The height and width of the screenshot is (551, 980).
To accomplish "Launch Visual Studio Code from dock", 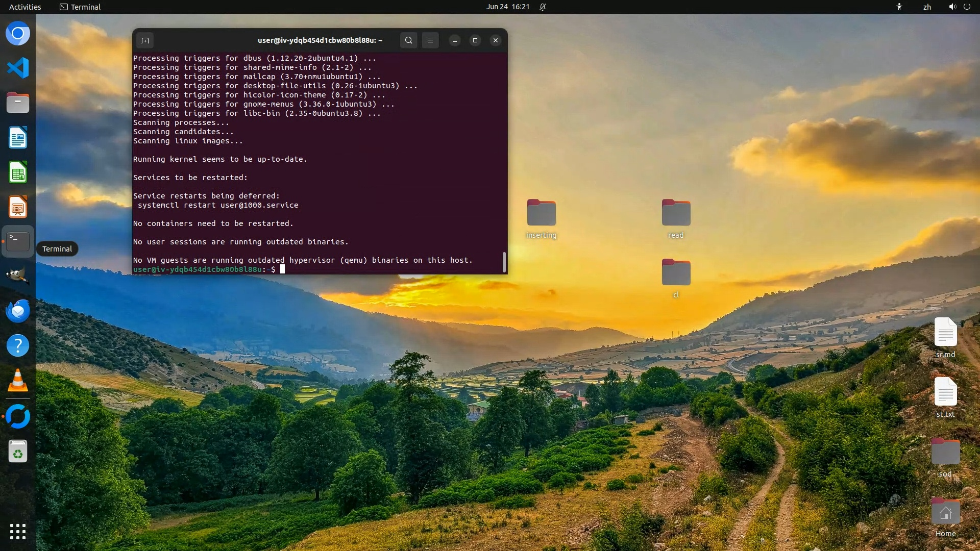I will 18,68.
